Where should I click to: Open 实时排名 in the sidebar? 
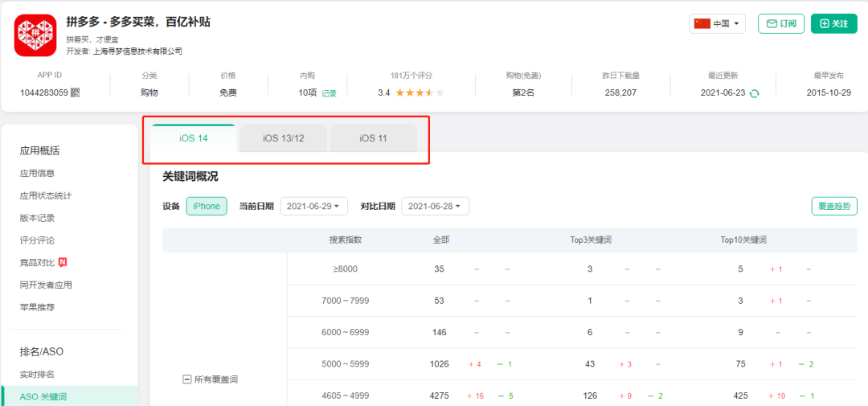tap(37, 375)
